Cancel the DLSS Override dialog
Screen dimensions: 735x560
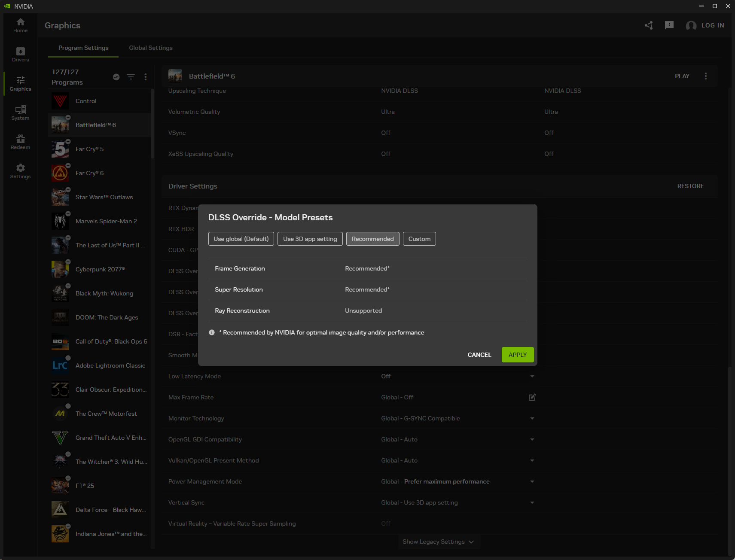479,355
